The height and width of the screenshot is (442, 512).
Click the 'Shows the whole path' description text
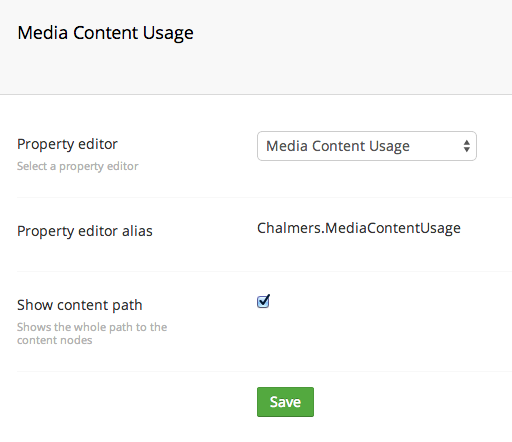(x=92, y=327)
